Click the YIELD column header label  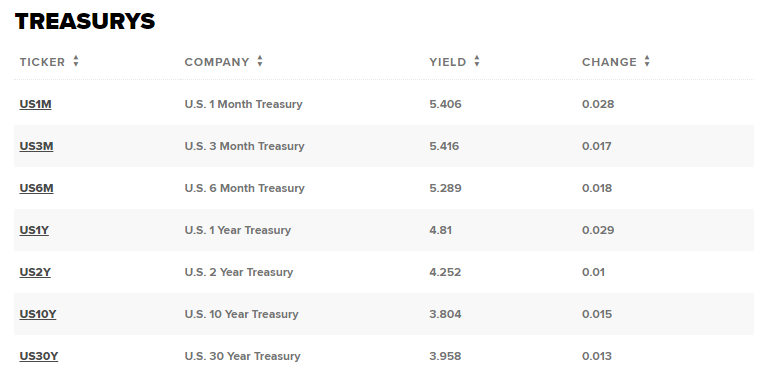pos(448,62)
